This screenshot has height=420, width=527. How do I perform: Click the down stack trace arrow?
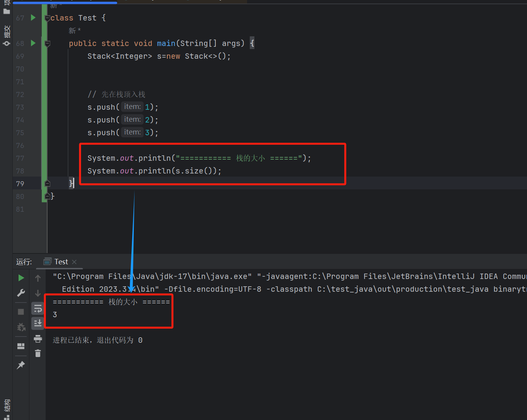click(x=38, y=293)
